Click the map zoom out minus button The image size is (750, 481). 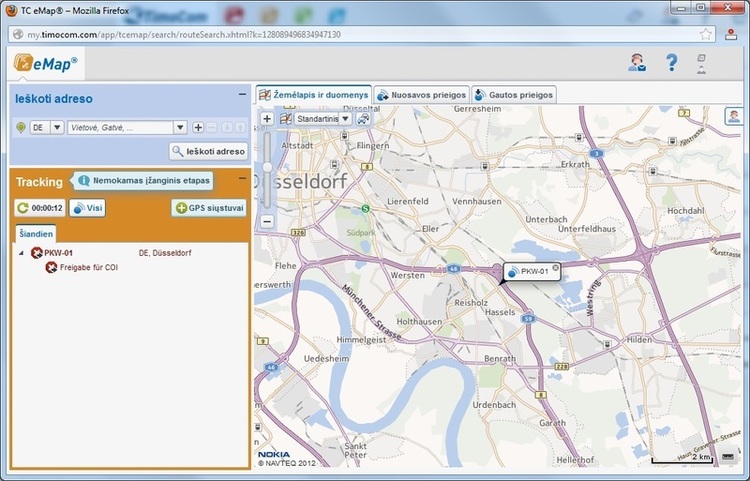(267, 221)
